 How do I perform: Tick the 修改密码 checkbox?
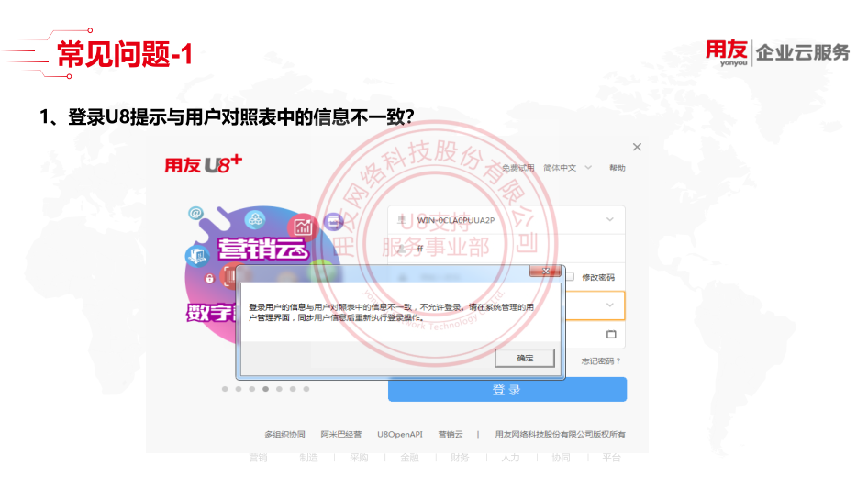pyautogui.click(x=570, y=277)
